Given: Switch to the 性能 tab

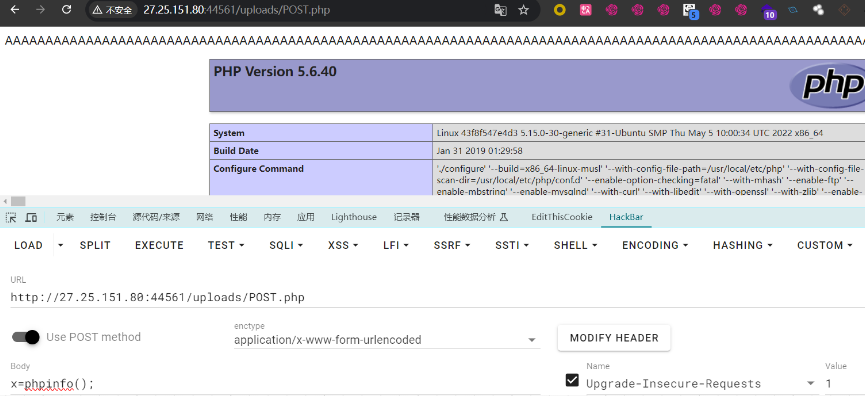Looking at the screenshot, I should click(x=238, y=217).
